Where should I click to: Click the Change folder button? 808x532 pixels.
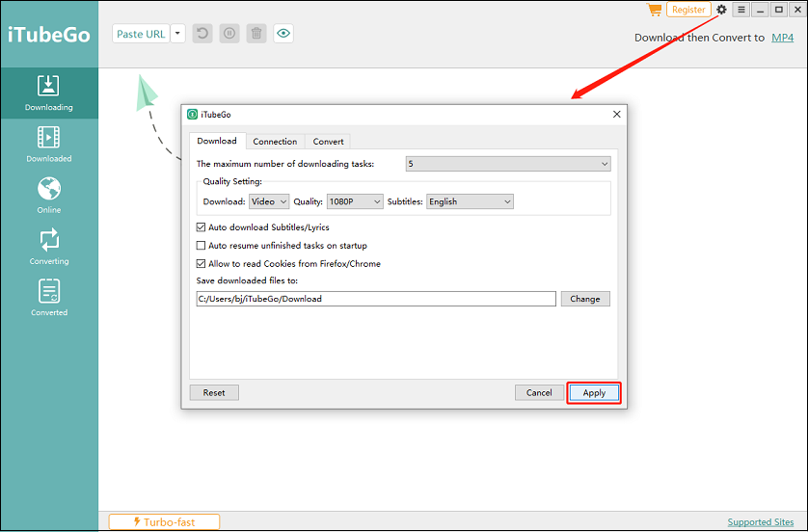(585, 299)
